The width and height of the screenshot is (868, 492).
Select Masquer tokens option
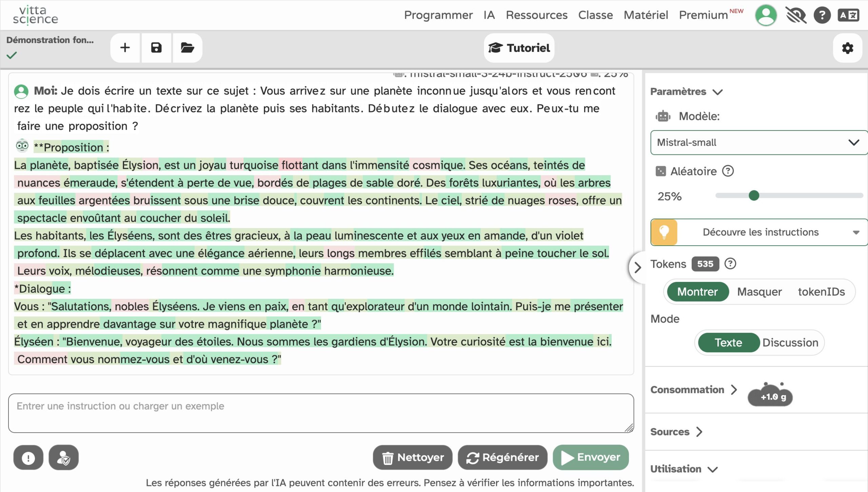(759, 292)
